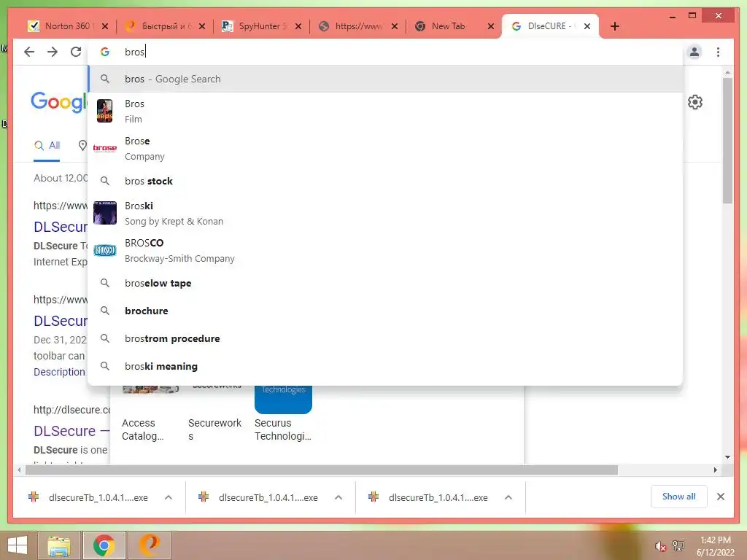Open a new browser tab
This screenshot has height=560, width=747.
point(614,26)
